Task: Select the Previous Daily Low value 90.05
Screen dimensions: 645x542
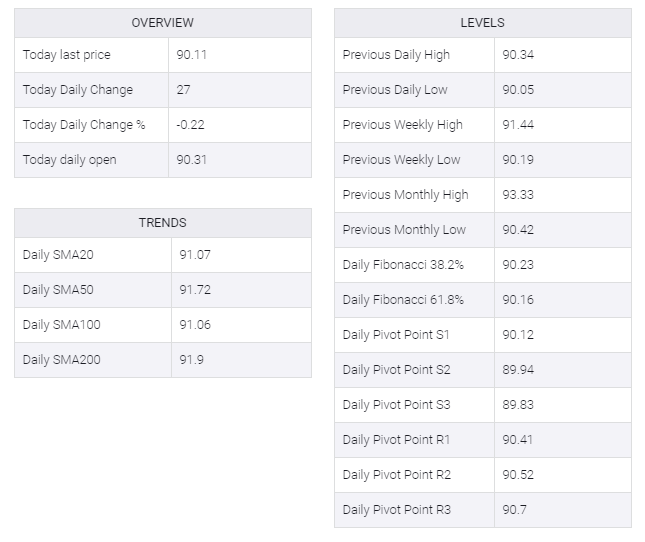Action: tap(518, 90)
